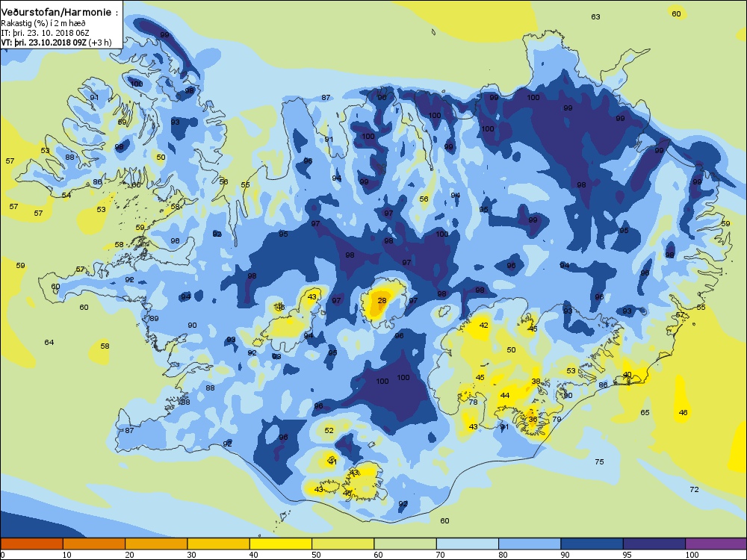
Task: Select the legend tick label 30
Action: [x=191, y=555]
